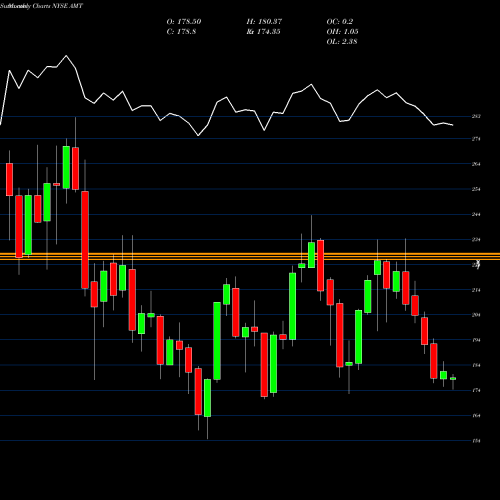Click the 264 price axis label
Image resolution: width=500 pixels, height=500 pixels.
click(476, 164)
